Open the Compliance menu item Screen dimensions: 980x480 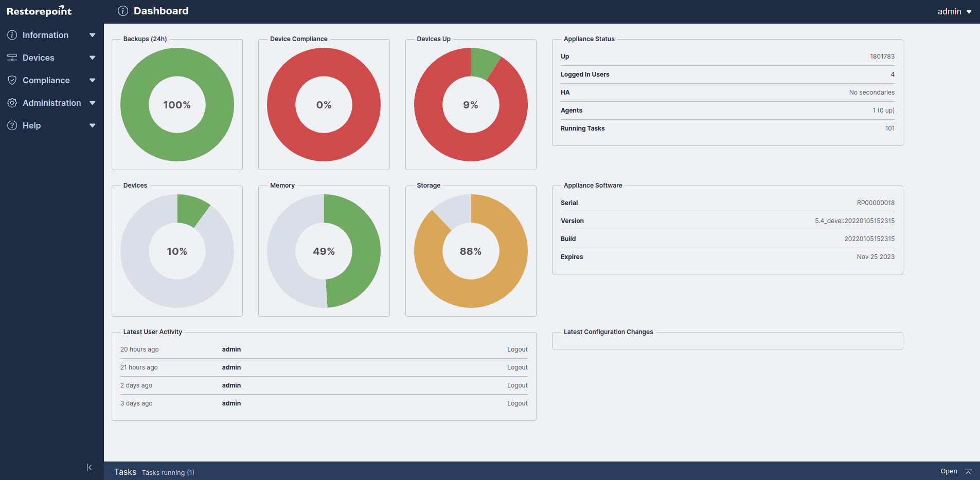pyautogui.click(x=46, y=80)
